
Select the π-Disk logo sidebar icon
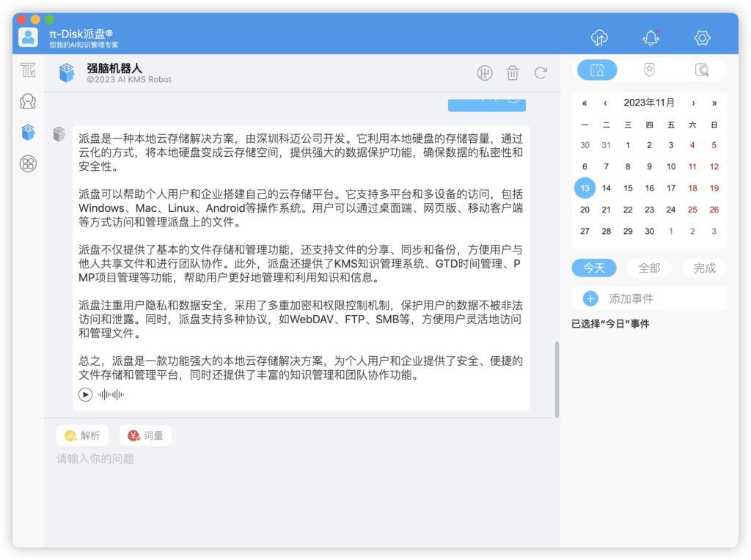click(x=29, y=70)
